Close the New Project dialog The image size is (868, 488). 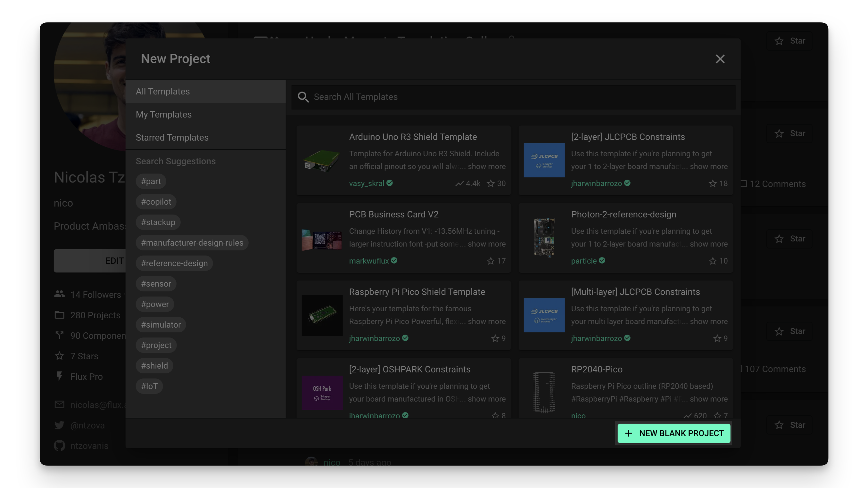coord(720,59)
